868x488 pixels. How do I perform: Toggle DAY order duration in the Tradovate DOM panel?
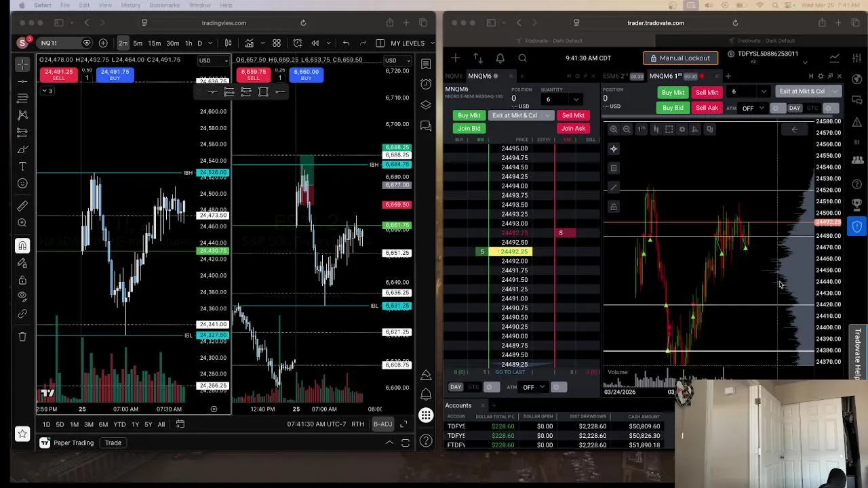coord(456,387)
